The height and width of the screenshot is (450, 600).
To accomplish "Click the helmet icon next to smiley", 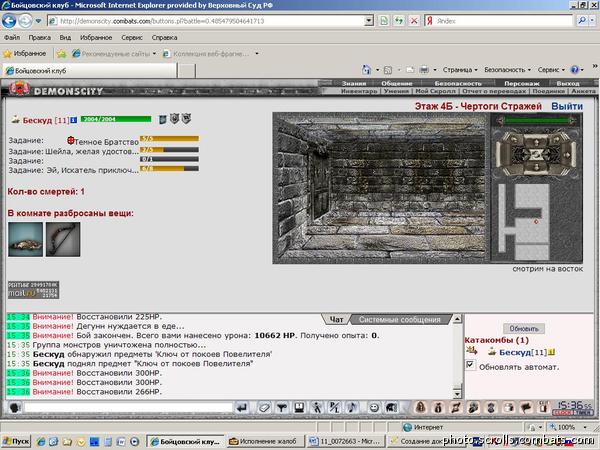I will 391,408.
